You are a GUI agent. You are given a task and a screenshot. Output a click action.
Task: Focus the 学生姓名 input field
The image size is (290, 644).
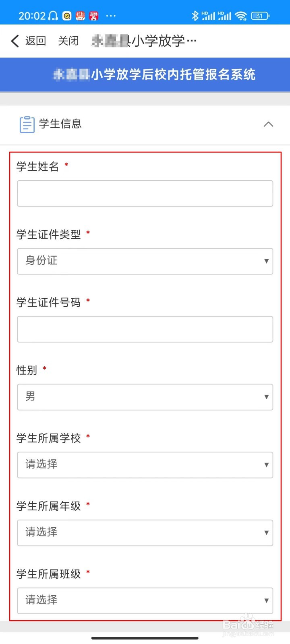click(145, 194)
